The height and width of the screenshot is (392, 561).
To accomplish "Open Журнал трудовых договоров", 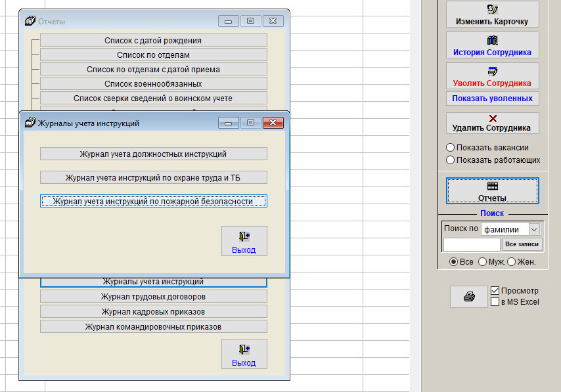I will (x=154, y=296).
